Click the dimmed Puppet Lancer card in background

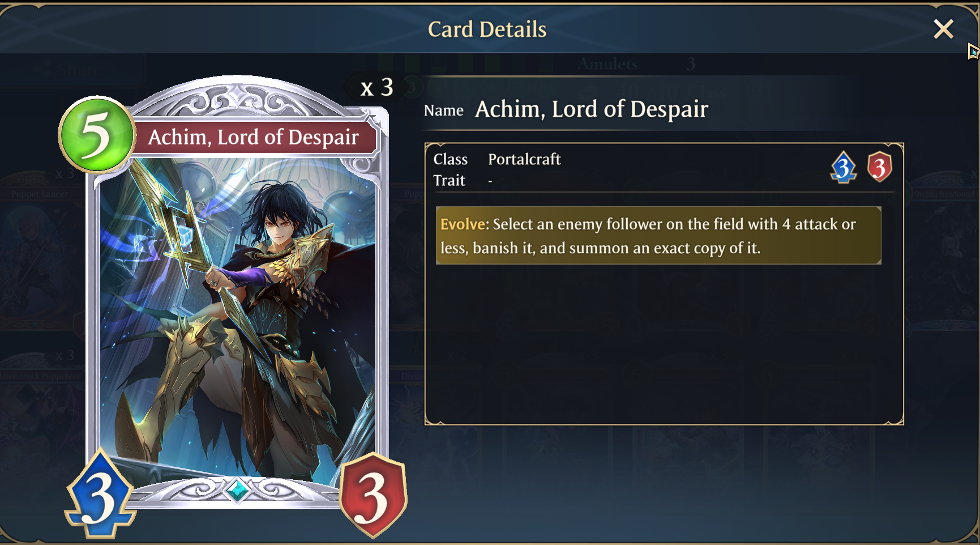click(x=40, y=249)
